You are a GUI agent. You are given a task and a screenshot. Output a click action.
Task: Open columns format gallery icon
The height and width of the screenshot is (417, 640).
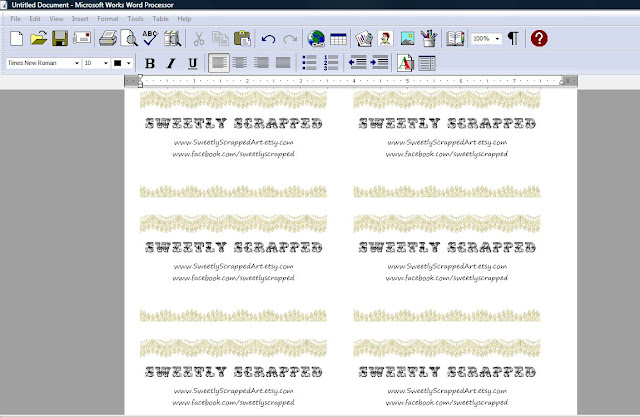[427, 63]
